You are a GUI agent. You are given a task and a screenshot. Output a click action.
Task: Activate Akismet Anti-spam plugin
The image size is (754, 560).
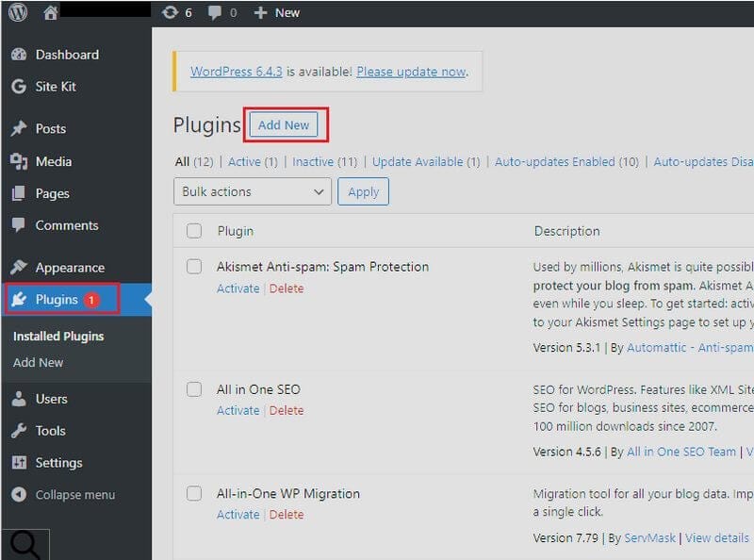tap(238, 288)
